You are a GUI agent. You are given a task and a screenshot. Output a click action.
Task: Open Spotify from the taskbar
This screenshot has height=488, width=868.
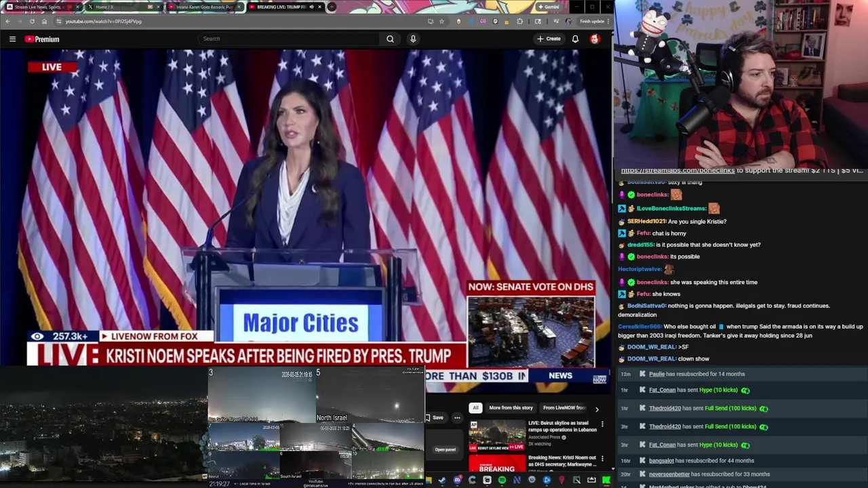click(502, 481)
